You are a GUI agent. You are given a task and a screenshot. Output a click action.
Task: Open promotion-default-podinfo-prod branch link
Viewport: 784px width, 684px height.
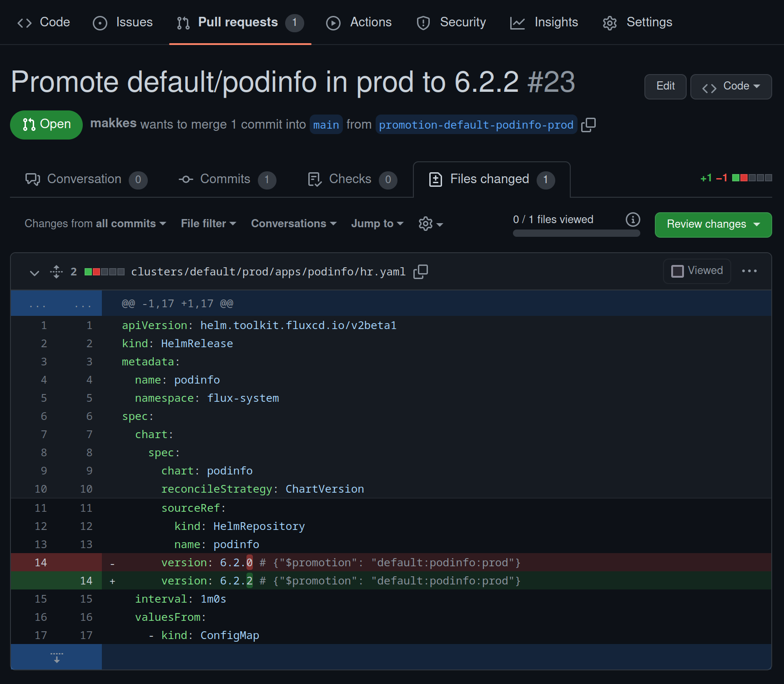tap(476, 125)
